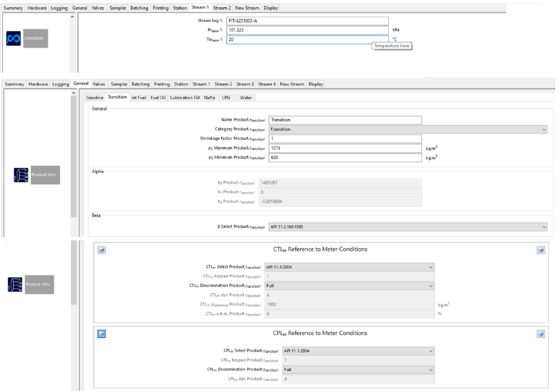This screenshot has height=392, width=559.
Task: Click the Constants gray button
Action: tap(36, 38)
